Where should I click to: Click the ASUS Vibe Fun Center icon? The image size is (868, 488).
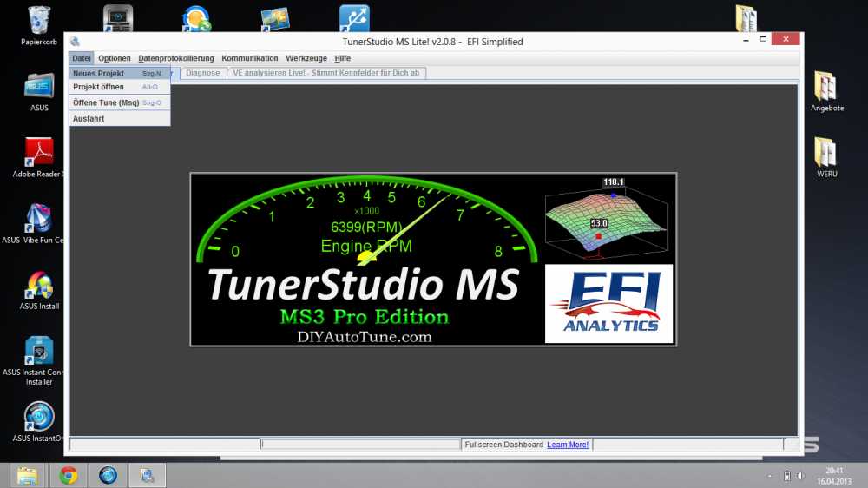[x=39, y=219]
